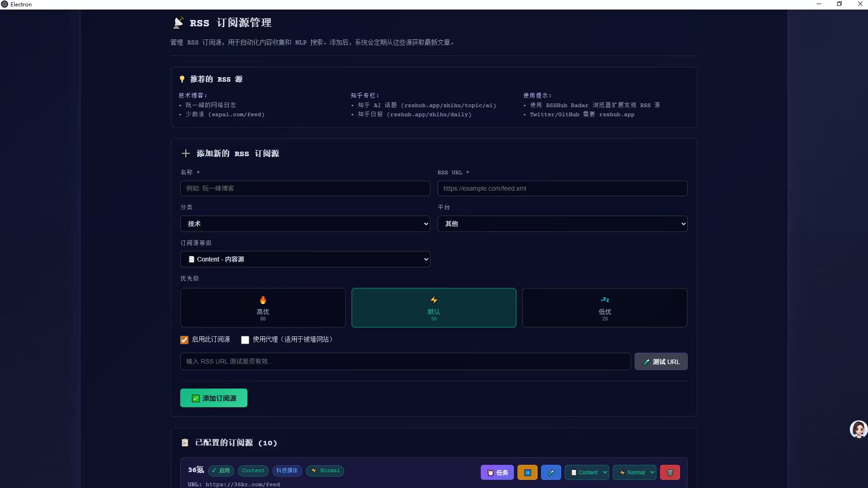Open the 任务 button for 36氪
Viewport: 868px width, 488px height.
tap(497, 472)
